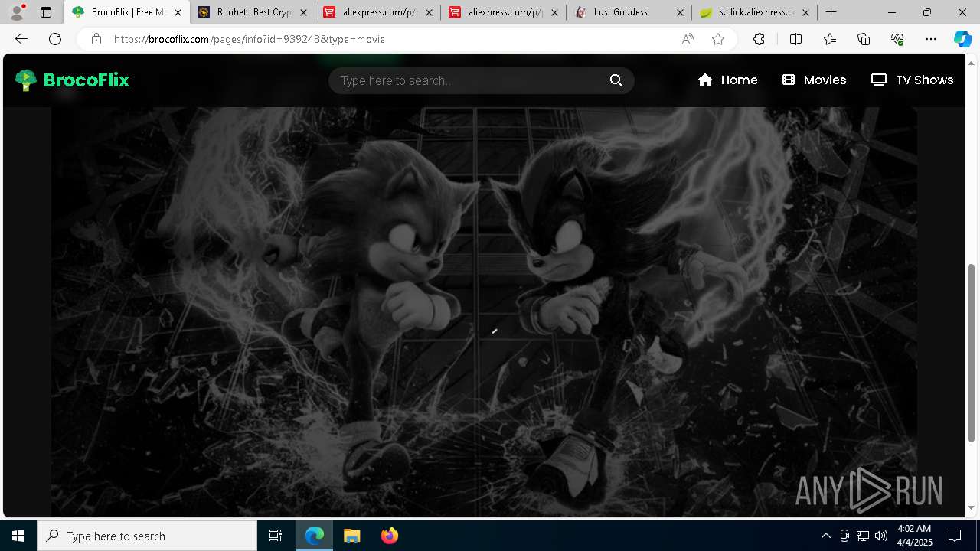View site information lock icon
This screenshot has height=551, width=980.
(x=96, y=39)
